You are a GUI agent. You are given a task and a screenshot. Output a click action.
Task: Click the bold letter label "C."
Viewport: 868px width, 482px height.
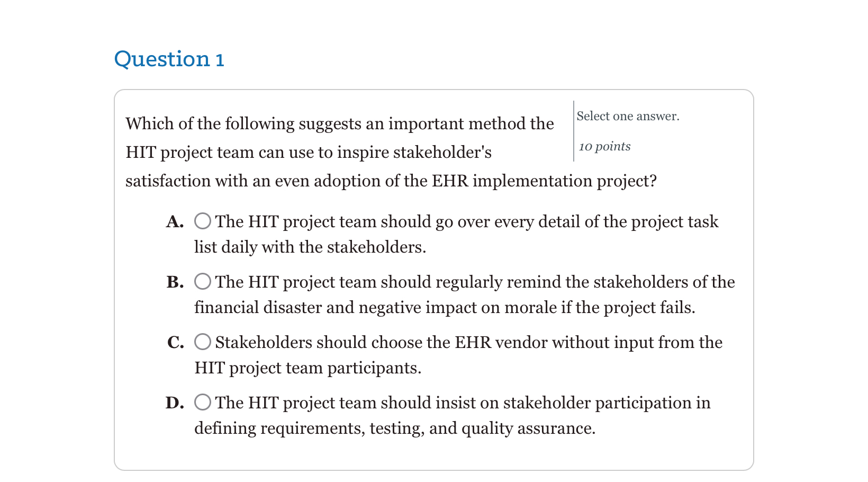tap(175, 343)
